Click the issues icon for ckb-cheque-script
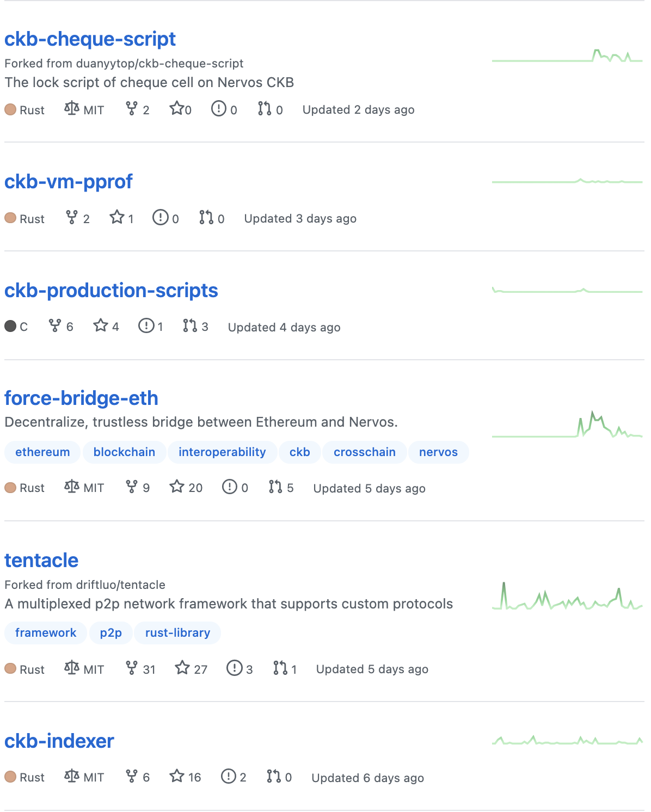Viewport: 651px width, 812px height. tap(219, 108)
